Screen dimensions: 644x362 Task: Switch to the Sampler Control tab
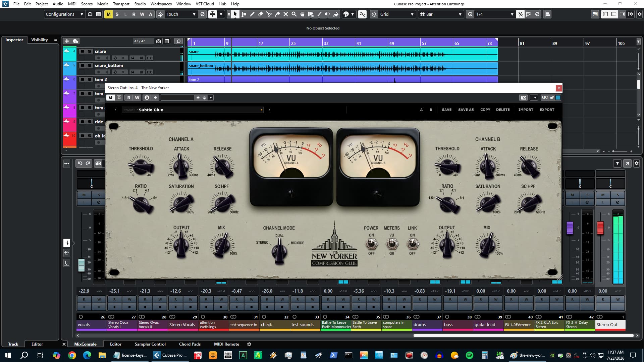point(150,344)
